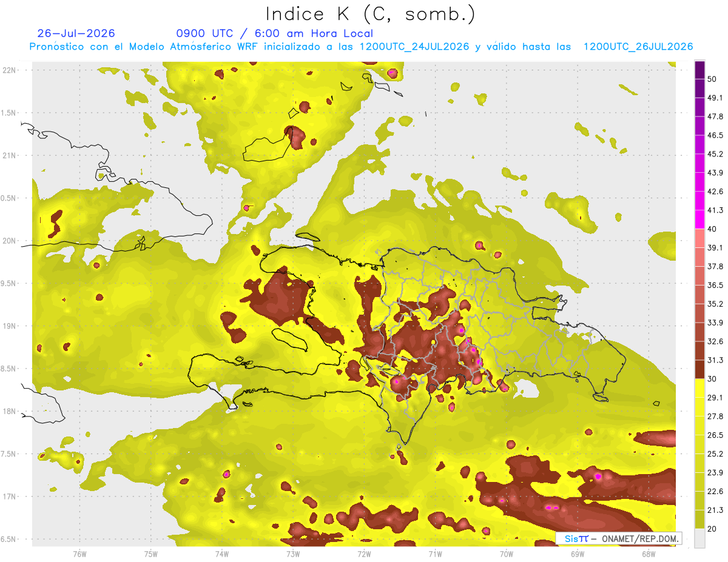Click the "25.2" color-scale label

[715, 455]
